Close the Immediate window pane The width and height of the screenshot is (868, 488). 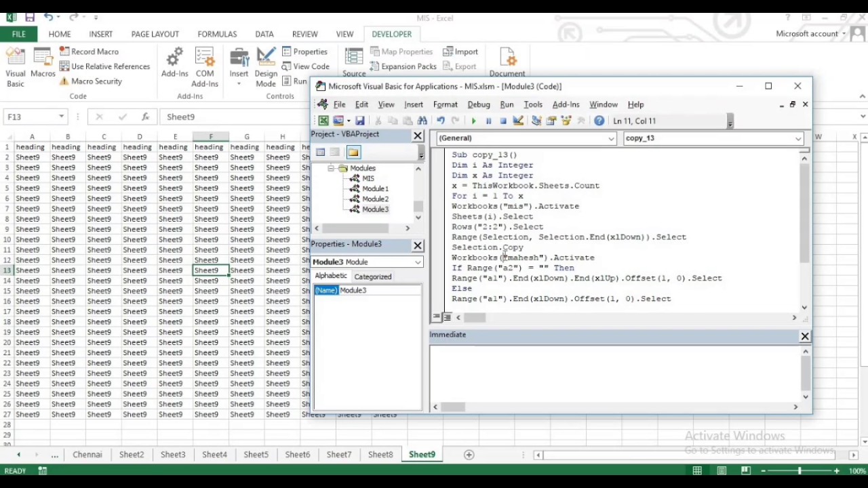[805, 336]
